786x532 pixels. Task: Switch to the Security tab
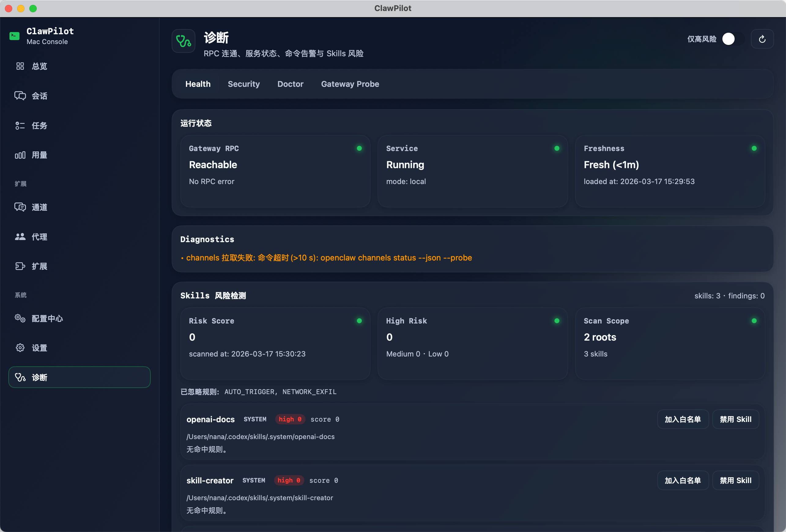[x=243, y=84]
